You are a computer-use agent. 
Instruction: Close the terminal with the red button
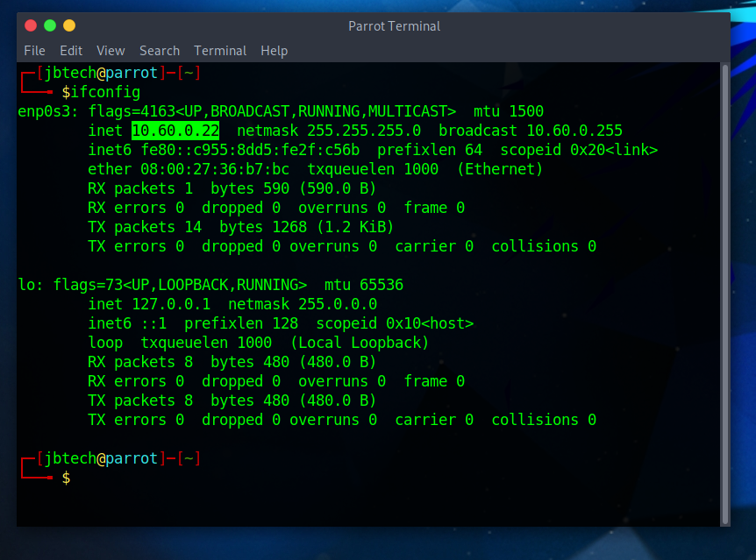pyautogui.click(x=31, y=25)
